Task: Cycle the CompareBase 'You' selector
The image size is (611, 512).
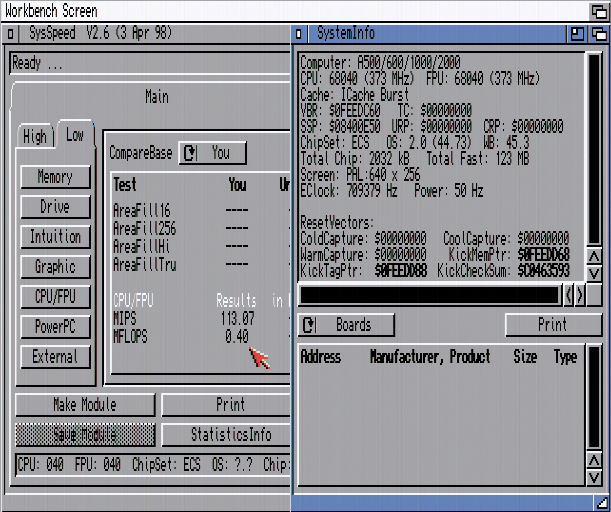Action: coord(212,153)
